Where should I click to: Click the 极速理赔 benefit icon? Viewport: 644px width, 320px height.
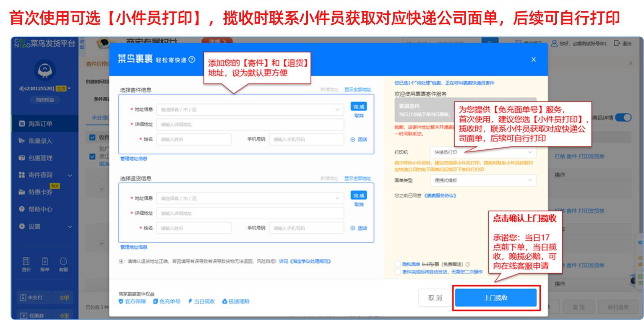224,301
